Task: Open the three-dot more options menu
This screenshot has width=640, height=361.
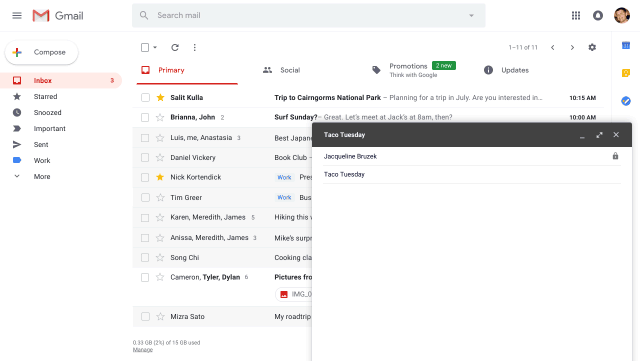Action: 195,47
